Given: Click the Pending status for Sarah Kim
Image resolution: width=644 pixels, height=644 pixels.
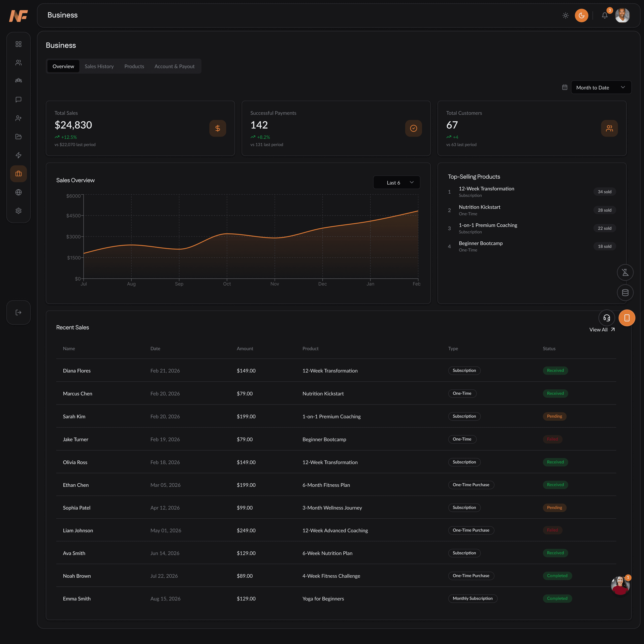Looking at the screenshot, I should (x=555, y=416).
